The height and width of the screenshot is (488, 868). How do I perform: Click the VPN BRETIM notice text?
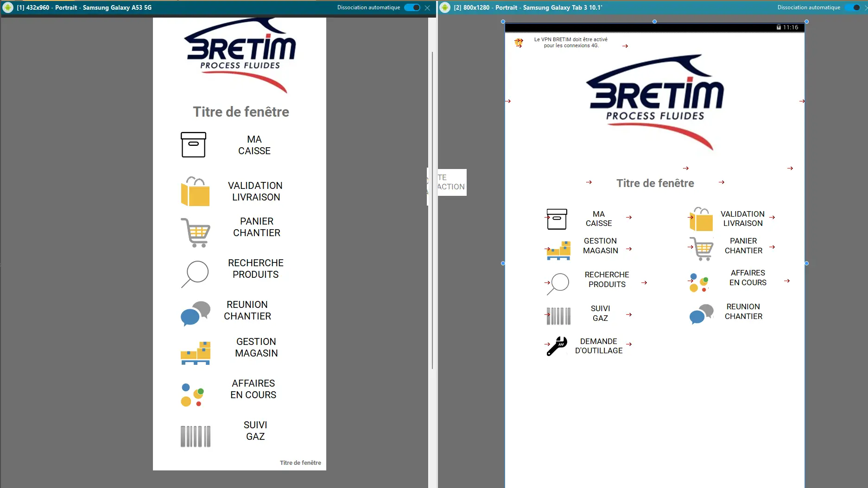point(571,43)
